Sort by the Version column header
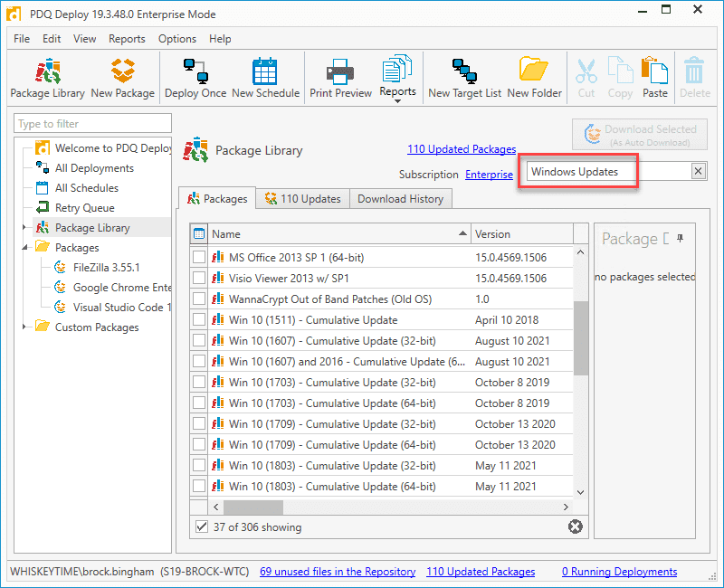Image resolution: width=724 pixels, height=588 pixels. 522,234
